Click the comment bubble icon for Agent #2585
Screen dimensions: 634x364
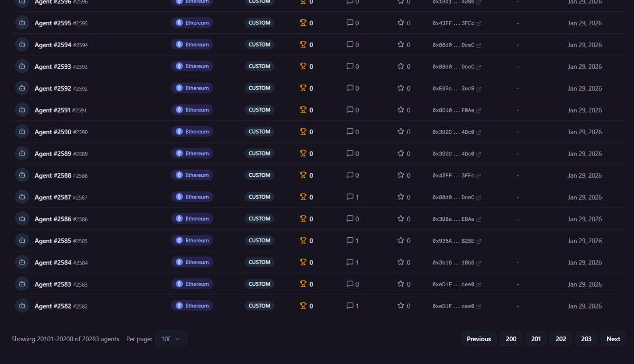(x=350, y=241)
